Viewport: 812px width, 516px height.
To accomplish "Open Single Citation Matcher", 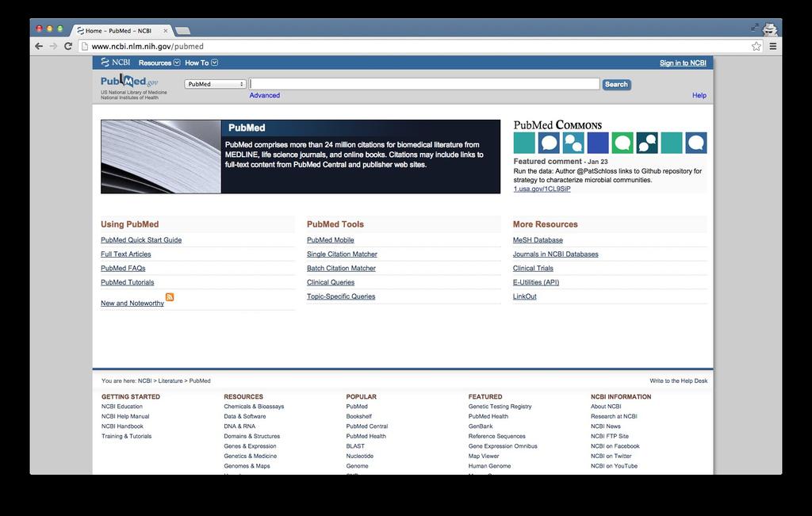I will point(342,254).
